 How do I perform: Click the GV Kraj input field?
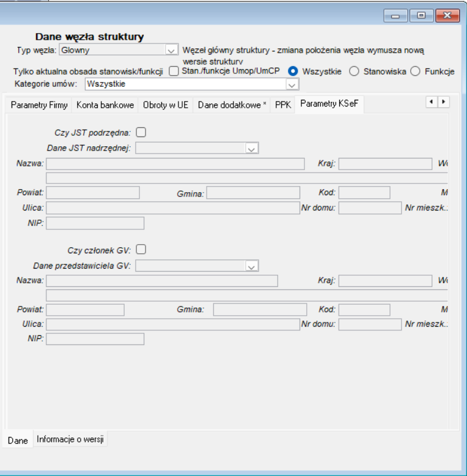[385, 281]
